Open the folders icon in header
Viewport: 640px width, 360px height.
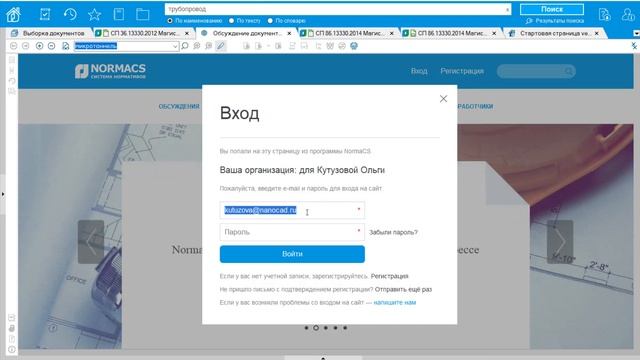coord(142,15)
